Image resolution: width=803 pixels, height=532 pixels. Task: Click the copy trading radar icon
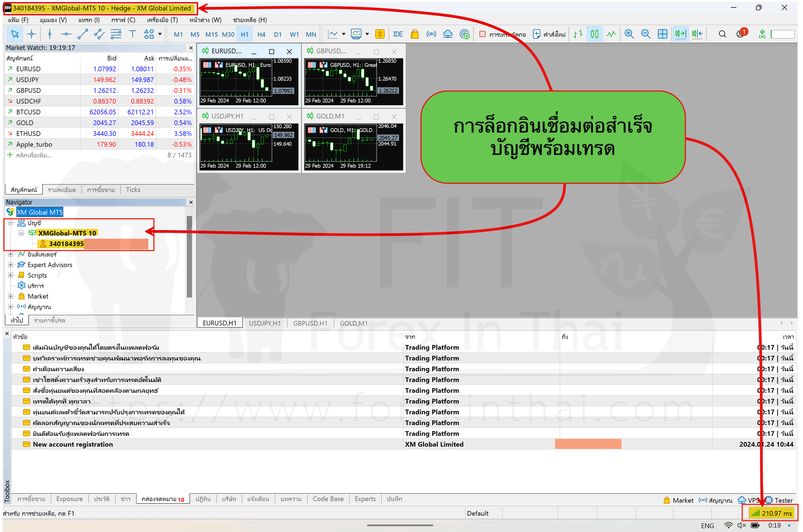click(x=464, y=34)
